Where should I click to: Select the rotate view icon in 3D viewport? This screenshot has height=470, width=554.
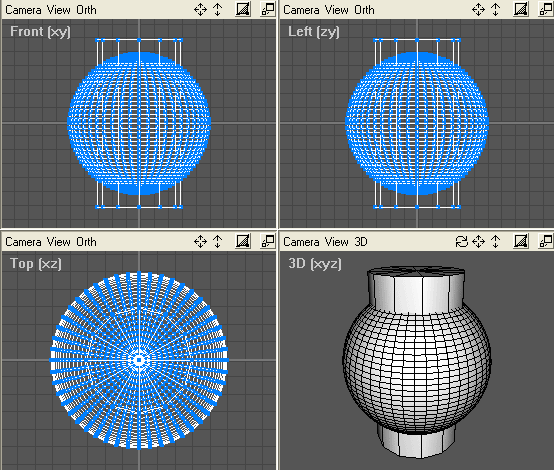tap(461, 242)
